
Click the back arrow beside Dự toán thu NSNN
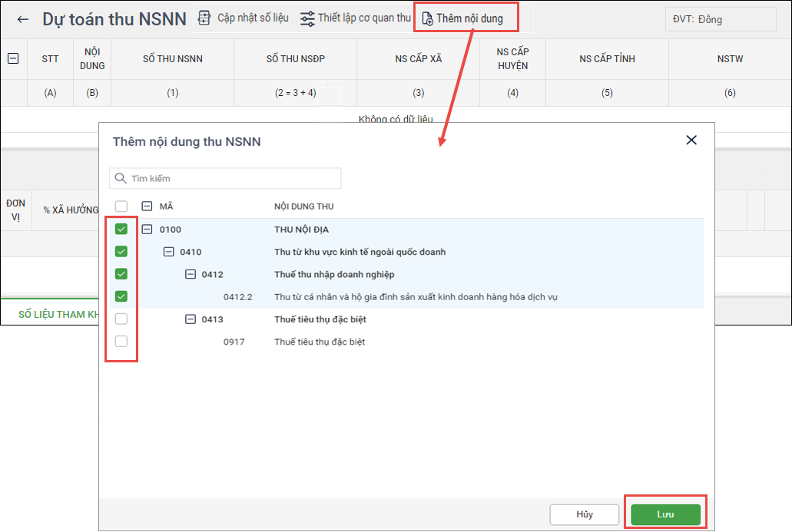pos(23,19)
